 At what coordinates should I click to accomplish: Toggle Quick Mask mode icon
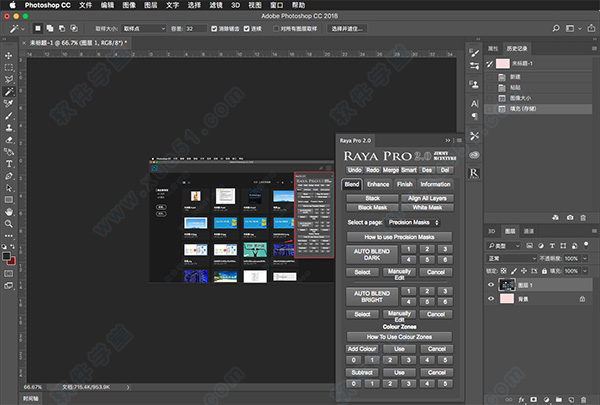[8, 274]
